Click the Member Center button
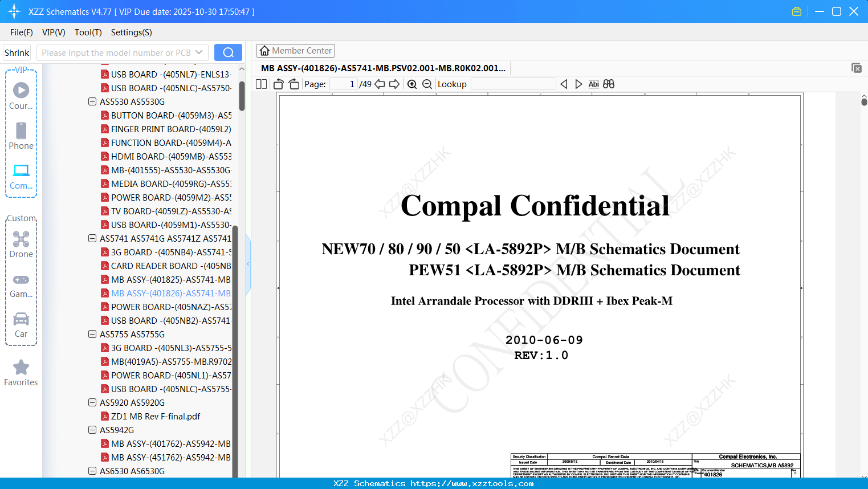868x489 pixels. click(x=295, y=51)
